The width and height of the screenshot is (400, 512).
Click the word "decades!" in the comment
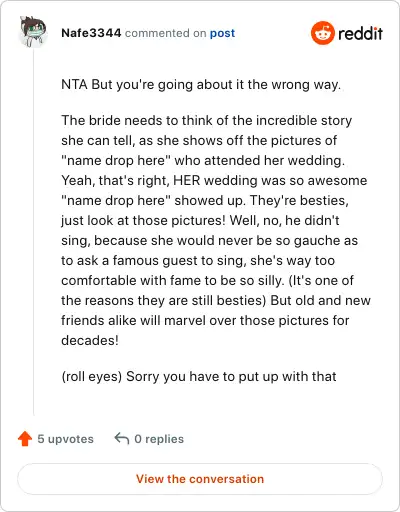90,340
